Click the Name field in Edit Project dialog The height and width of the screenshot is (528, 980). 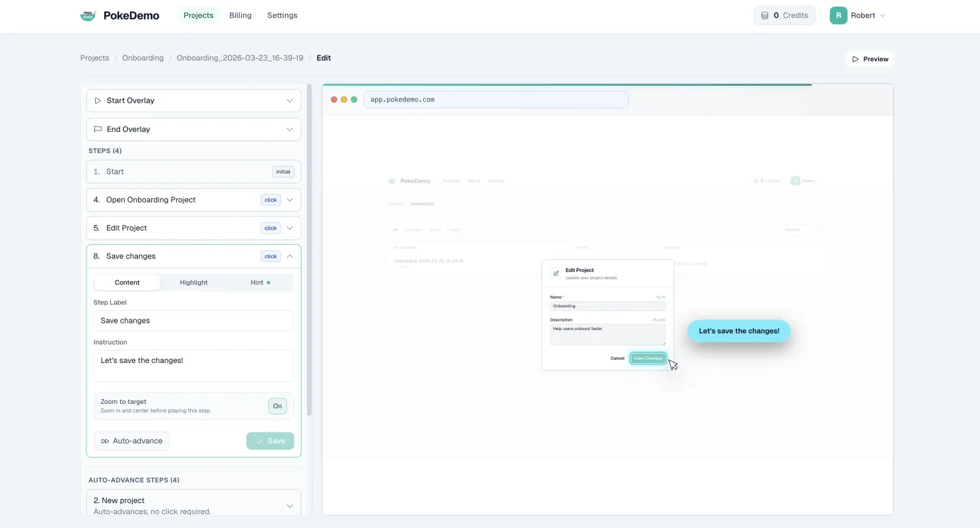pos(608,306)
